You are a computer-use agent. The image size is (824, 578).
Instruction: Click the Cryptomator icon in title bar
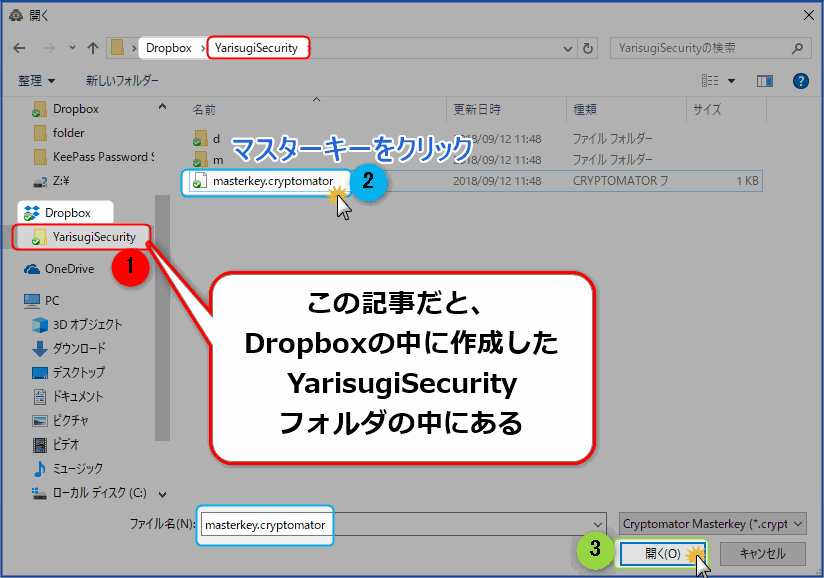tap(16, 15)
